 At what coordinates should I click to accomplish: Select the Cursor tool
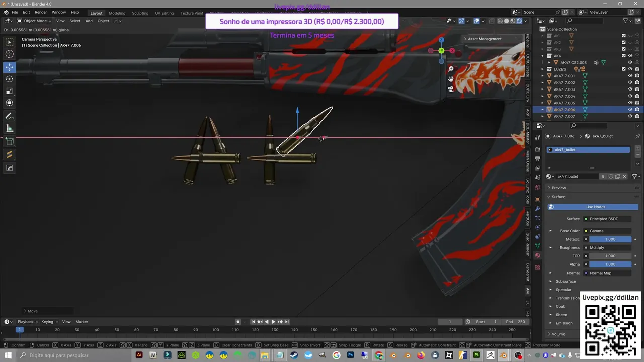(x=10, y=54)
